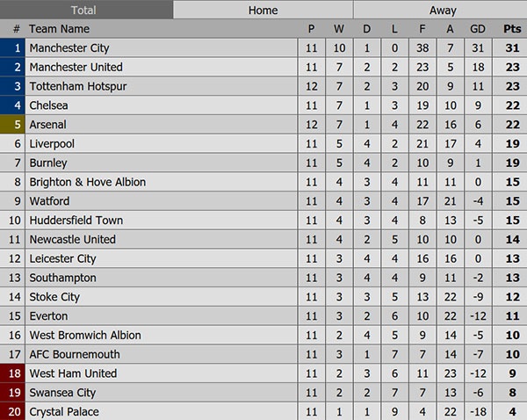Open the Away standings tab
Image resolution: width=527 pixels, height=420 pixels.
(x=443, y=11)
